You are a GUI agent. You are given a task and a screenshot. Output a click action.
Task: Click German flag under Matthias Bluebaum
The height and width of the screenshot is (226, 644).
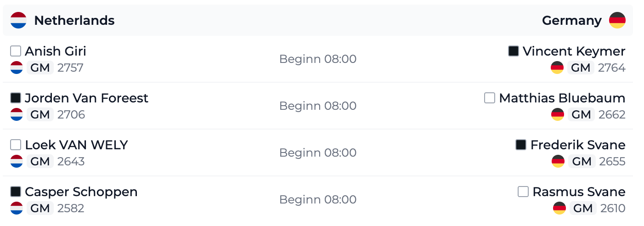point(558,114)
